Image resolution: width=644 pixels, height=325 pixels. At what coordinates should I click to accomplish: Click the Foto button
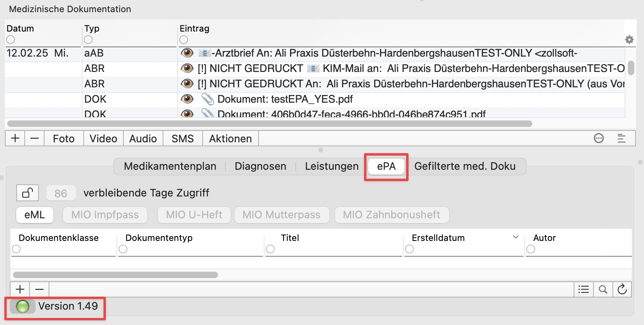point(64,139)
